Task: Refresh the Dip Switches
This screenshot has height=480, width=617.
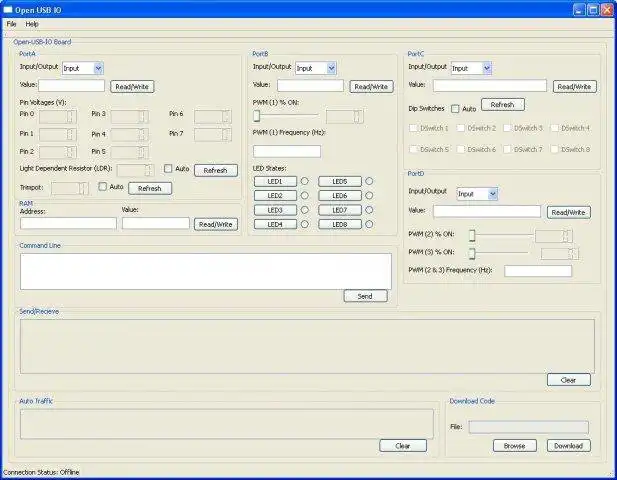Action: pyautogui.click(x=502, y=105)
